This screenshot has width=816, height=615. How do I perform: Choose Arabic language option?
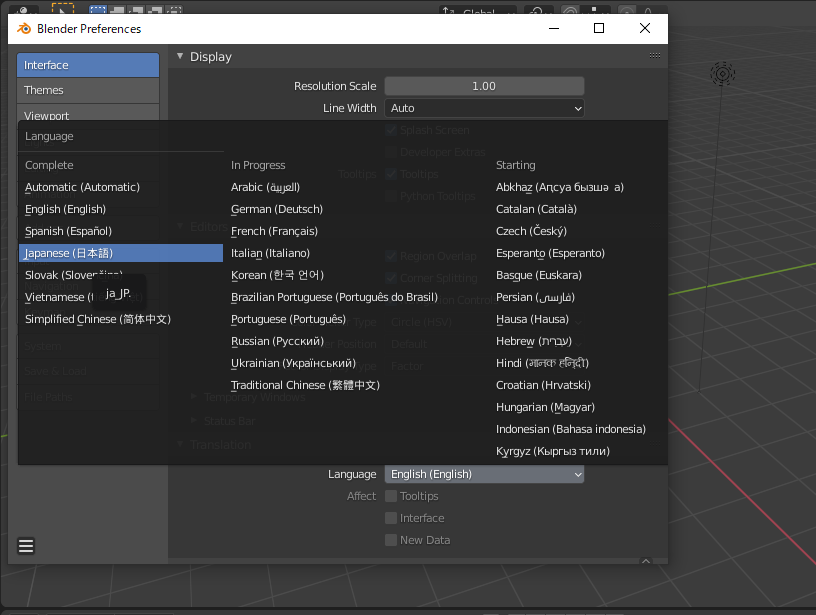click(x=265, y=187)
